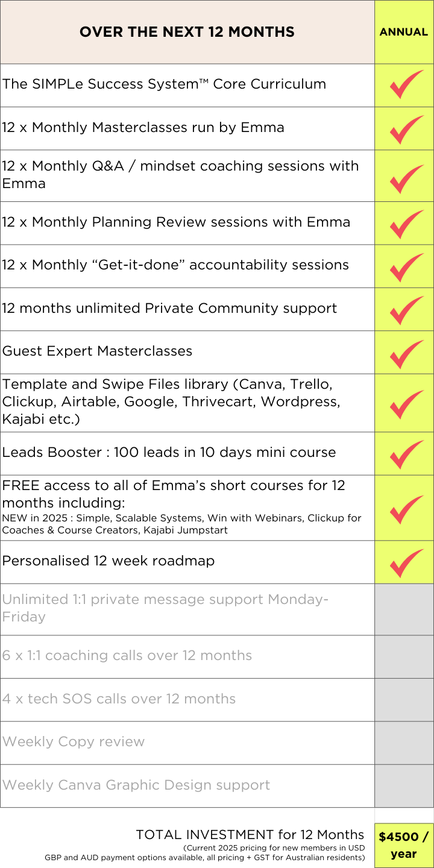The height and width of the screenshot is (868, 434).
Task: Click the Personalised 12 week roadmap checkmark
Action: coord(406,562)
